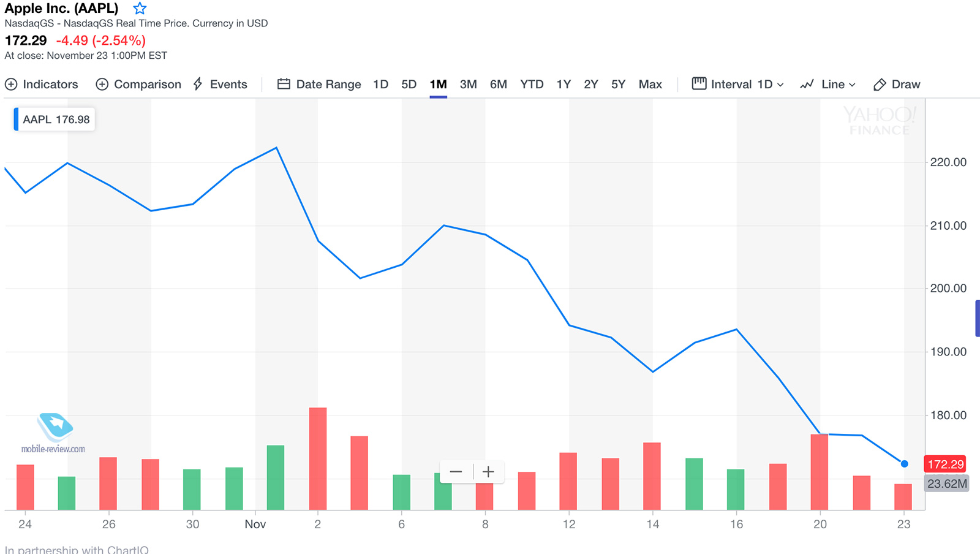
Task: Click the '200.00' y-axis label
Action: pos(948,289)
